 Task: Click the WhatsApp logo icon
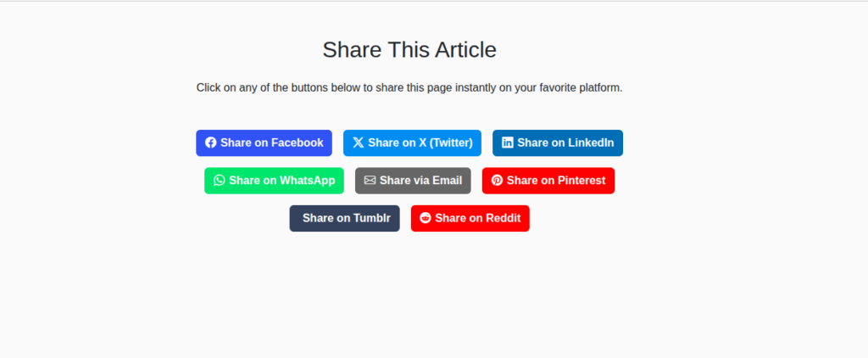coord(220,181)
